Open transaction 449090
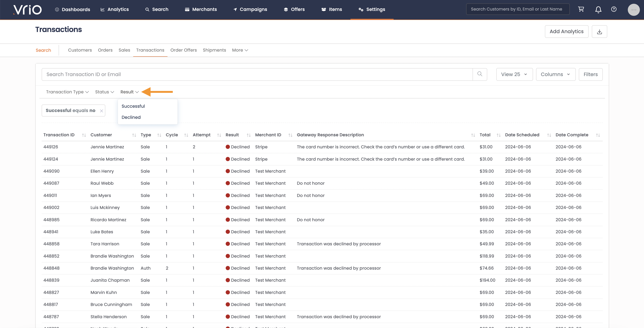The width and height of the screenshot is (644, 328). 51,171
